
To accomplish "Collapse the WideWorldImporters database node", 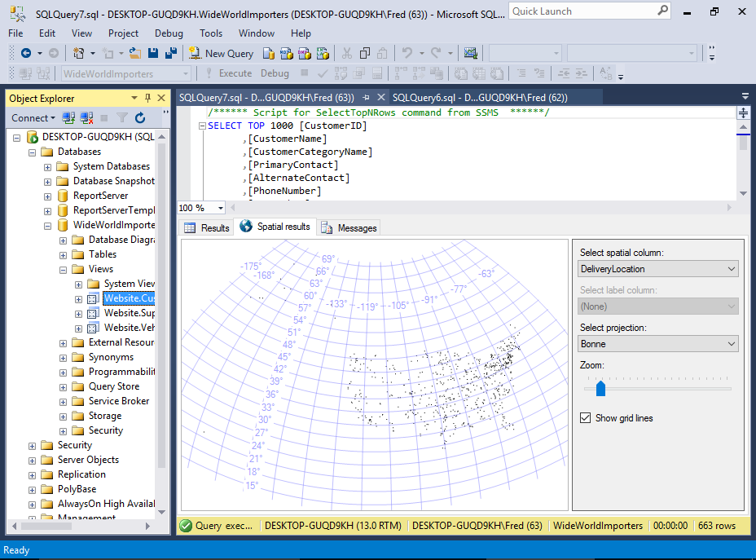I will [48, 224].
